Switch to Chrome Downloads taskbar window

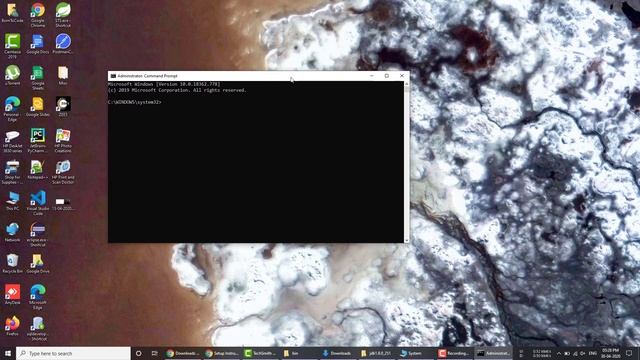click(182, 353)
